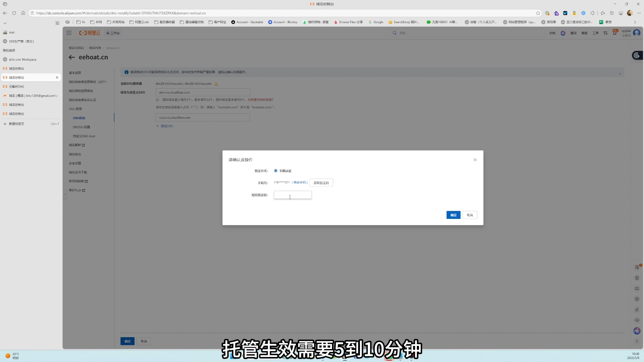Open the 工作台 workbench
The width and height of the screenshot is (644, 362).
tap(113, 33)
